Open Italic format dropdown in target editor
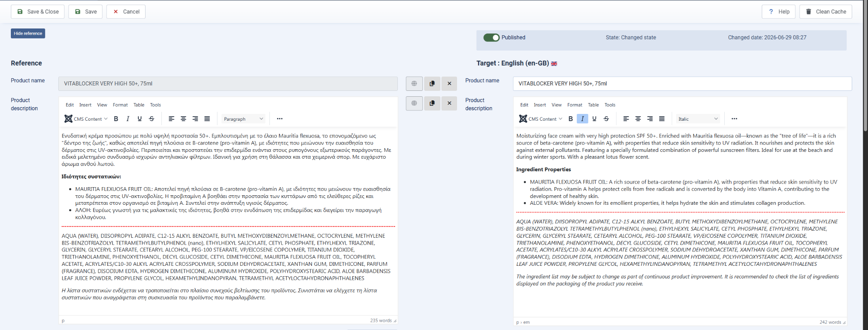 698,119
